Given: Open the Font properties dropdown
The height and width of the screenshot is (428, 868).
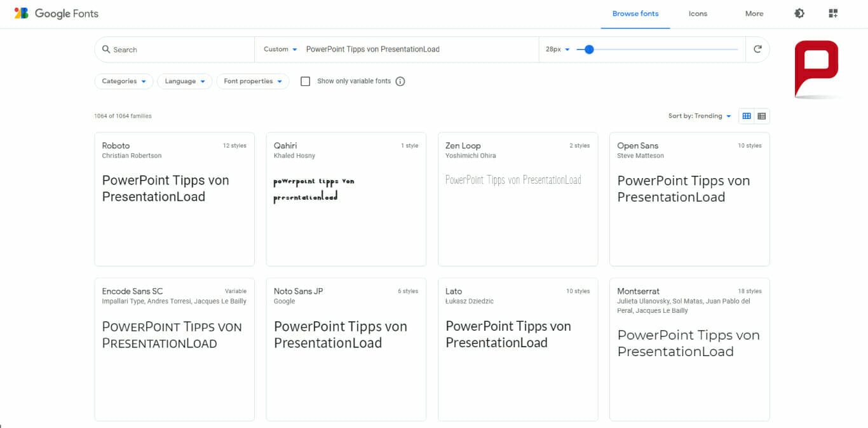Looking at the screenshot, I should 253,81.
